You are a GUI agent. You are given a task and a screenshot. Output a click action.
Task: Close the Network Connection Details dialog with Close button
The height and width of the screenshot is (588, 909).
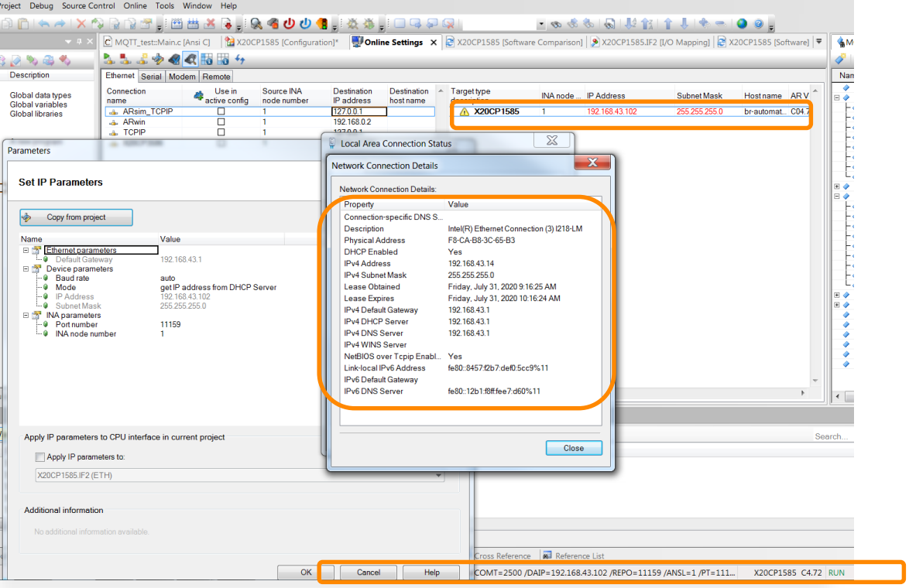573,448
